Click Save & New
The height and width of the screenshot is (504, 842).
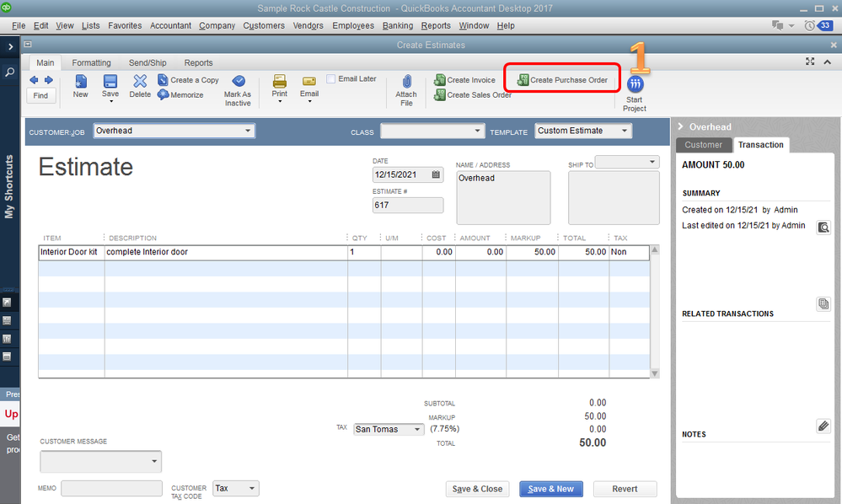point(551,489)
